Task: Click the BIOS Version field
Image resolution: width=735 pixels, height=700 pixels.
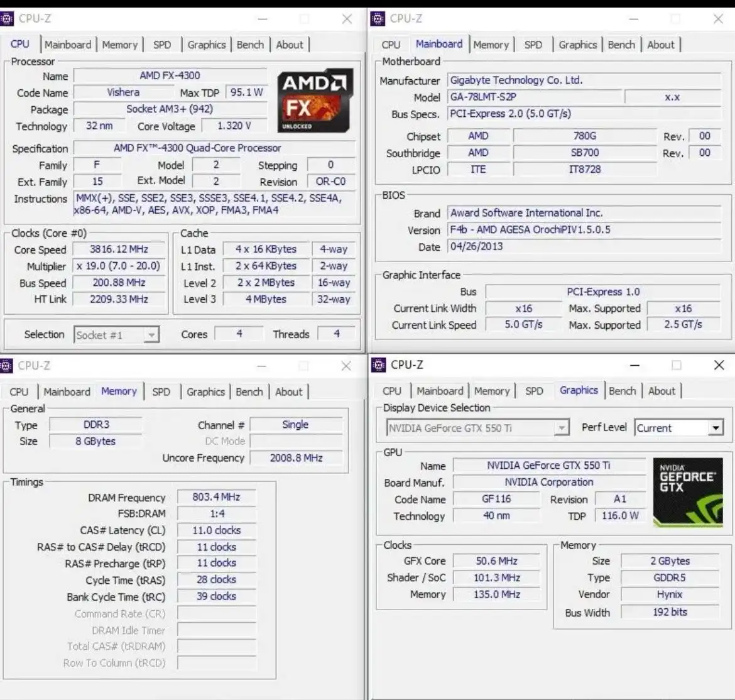Action: 584,230
